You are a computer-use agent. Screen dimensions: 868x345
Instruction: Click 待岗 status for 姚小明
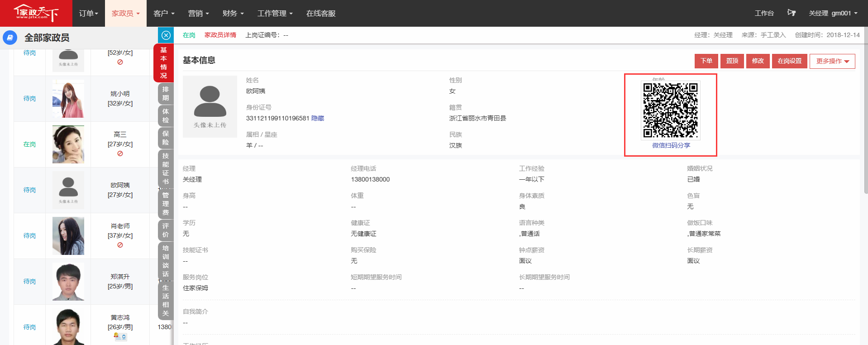click(x=29, y=99)
